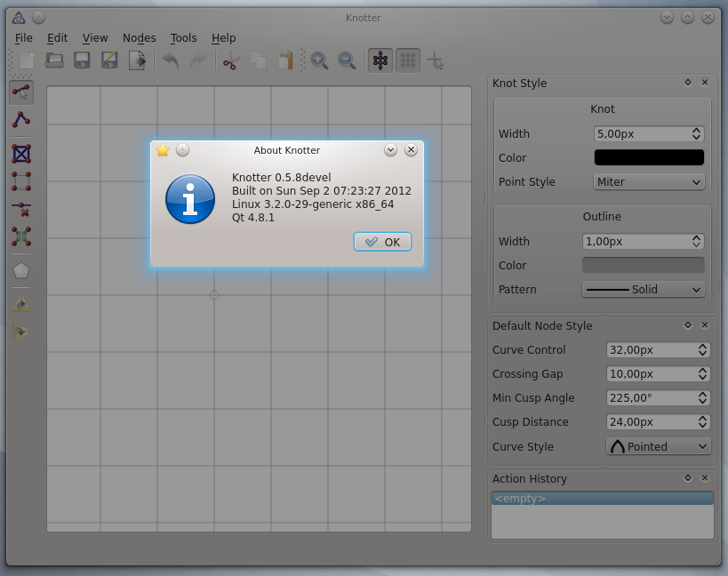This screenshot has width=728, height=576.
Task: Click the Zoom In magnifier icon
Action: (319, 60)
